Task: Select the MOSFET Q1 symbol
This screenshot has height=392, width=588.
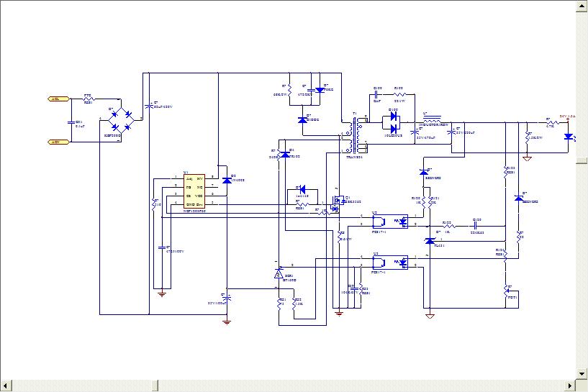Action: click(335, 204)
